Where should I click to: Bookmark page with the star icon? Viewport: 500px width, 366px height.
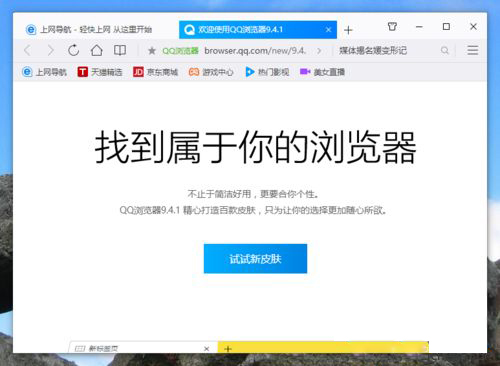(x=152, y=51)
